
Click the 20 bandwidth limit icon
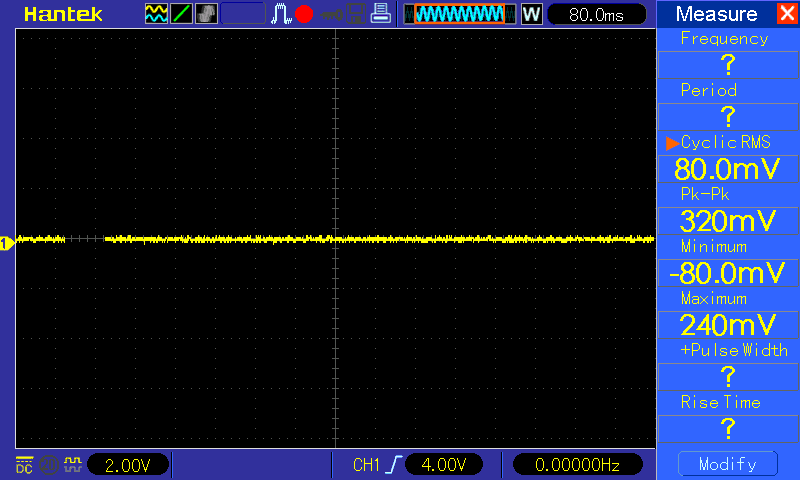tap(49, 465)
